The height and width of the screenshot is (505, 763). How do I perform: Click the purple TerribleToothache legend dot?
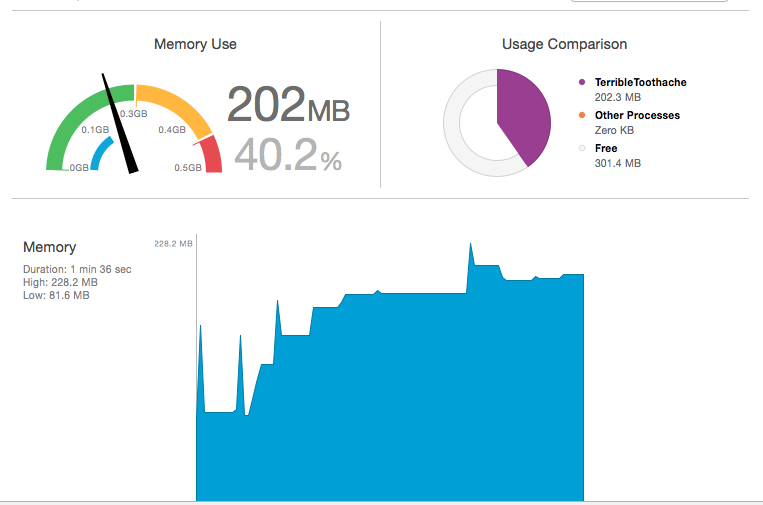pos(581,82)
